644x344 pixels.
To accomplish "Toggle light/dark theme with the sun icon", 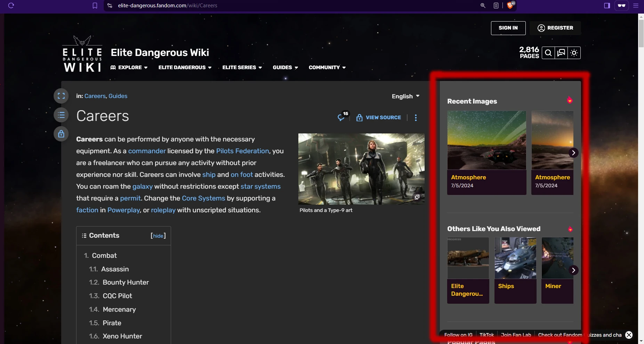I will [574, 53].
